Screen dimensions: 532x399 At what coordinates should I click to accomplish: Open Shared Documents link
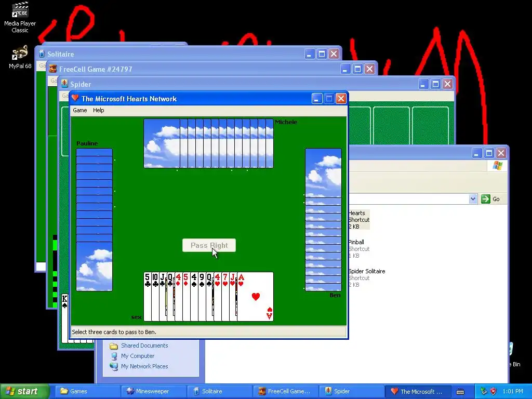(144, 345)
